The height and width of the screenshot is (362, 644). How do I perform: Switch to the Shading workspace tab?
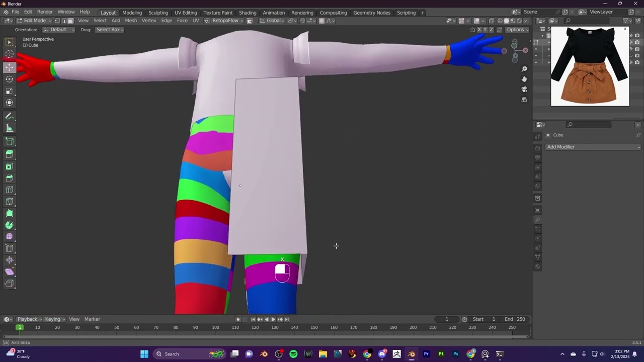248,13
